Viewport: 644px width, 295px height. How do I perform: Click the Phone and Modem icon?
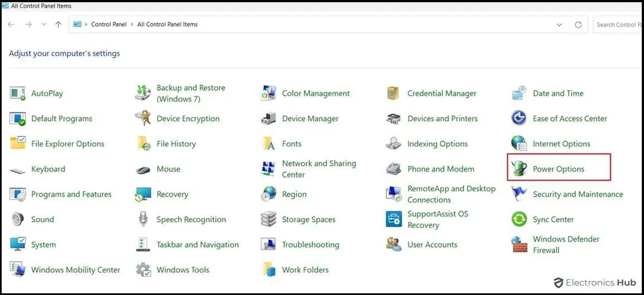pyautogui.click(x=393, y=169)
